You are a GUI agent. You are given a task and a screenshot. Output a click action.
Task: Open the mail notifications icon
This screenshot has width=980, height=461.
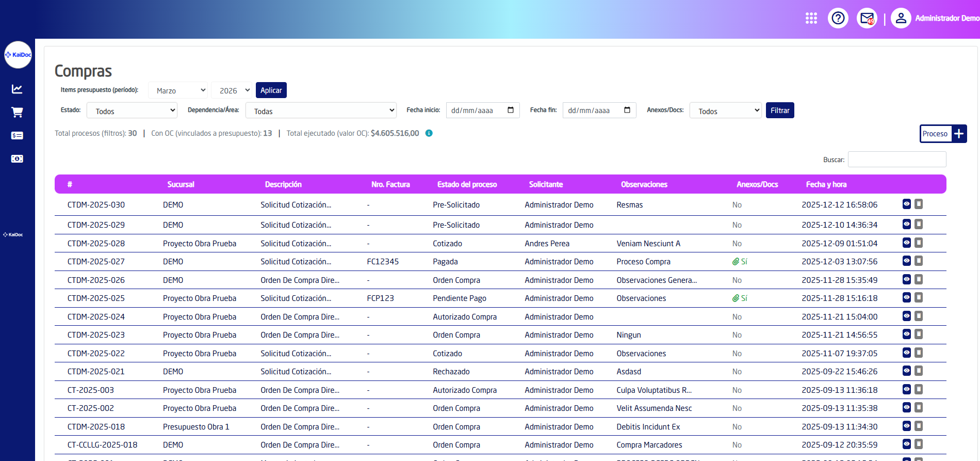coord(867,19)
